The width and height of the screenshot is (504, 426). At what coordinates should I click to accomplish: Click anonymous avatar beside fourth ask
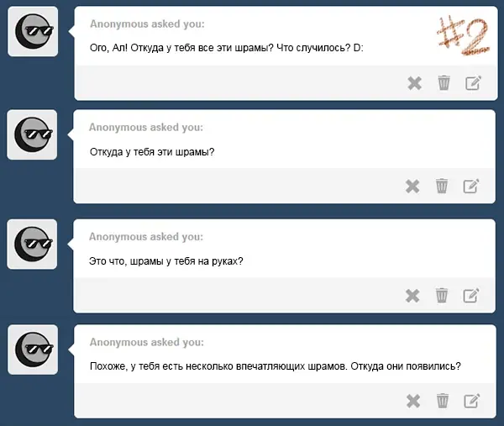tap(33, 350)
